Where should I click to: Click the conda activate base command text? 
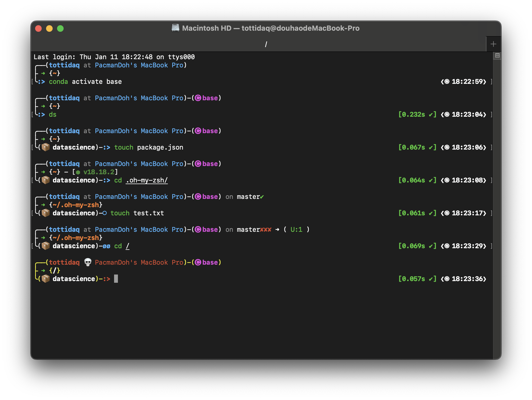(85, 82)
